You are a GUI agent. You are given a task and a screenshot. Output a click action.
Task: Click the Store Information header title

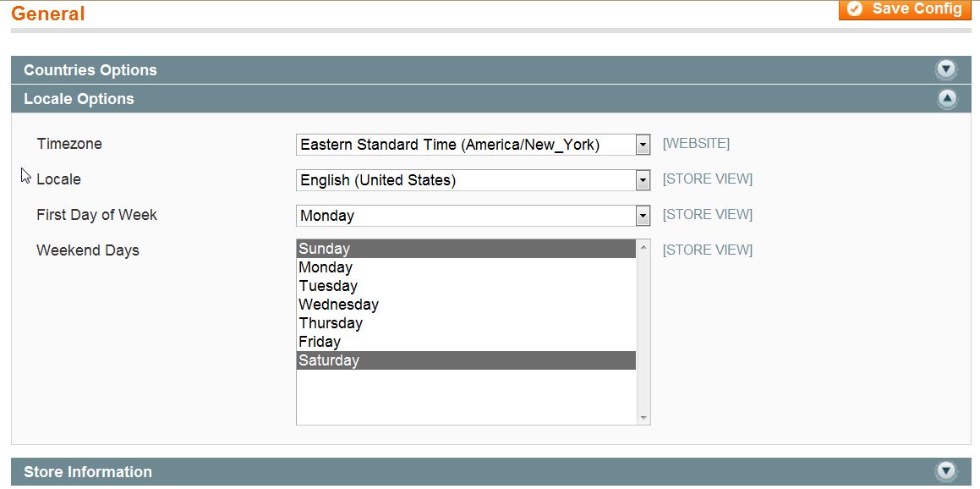[88, 472]
